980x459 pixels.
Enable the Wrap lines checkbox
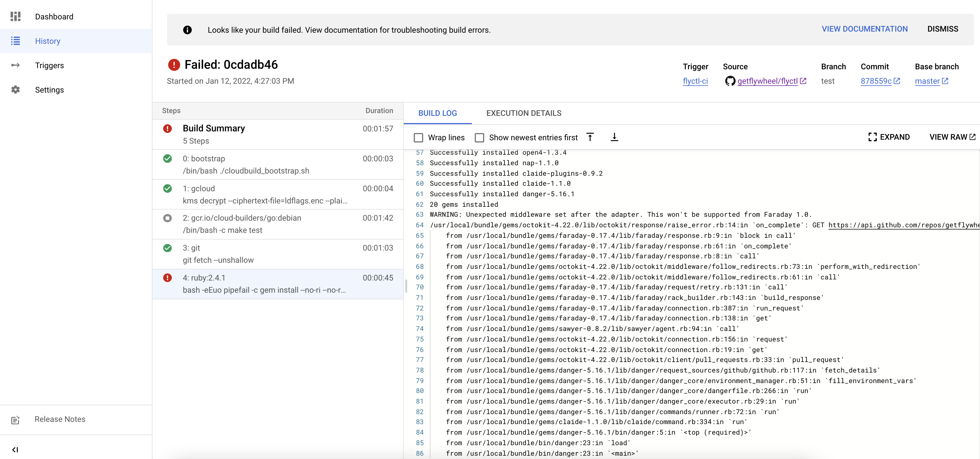tap(418, 138)
